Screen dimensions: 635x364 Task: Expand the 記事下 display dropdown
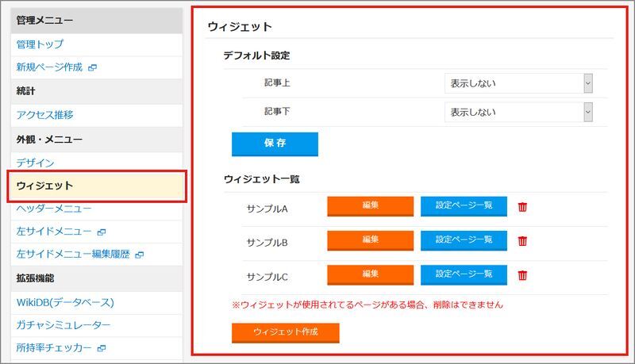[x=518, y=113]
